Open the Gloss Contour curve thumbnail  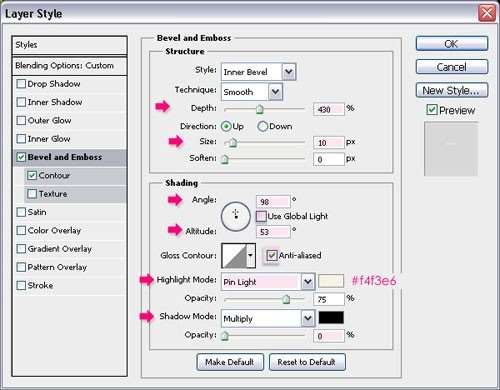coord(234,255)
